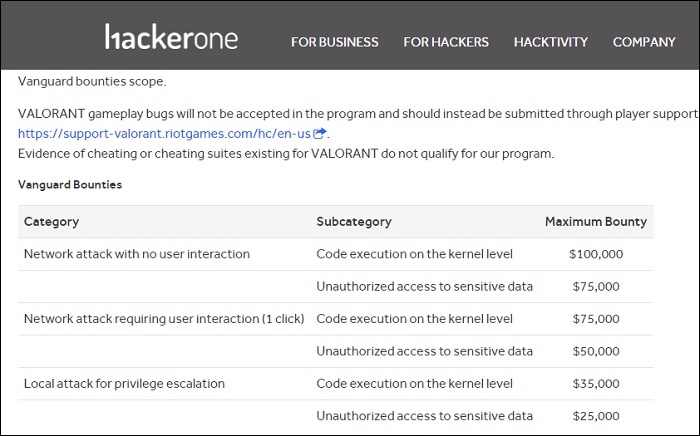Click 'Network attack requiring user interaction' category

(x=163, y=319)
